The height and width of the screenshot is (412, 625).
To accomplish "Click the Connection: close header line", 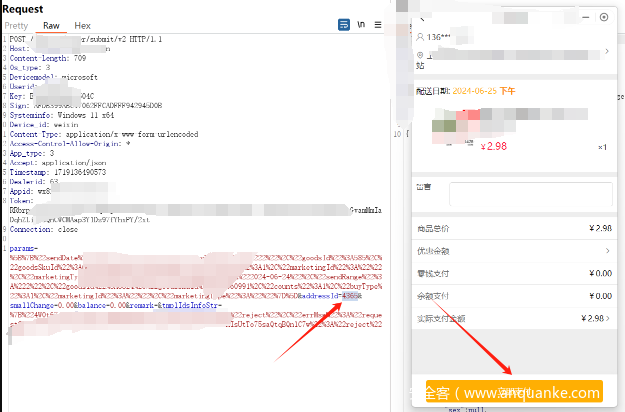I will click(44, 230).
